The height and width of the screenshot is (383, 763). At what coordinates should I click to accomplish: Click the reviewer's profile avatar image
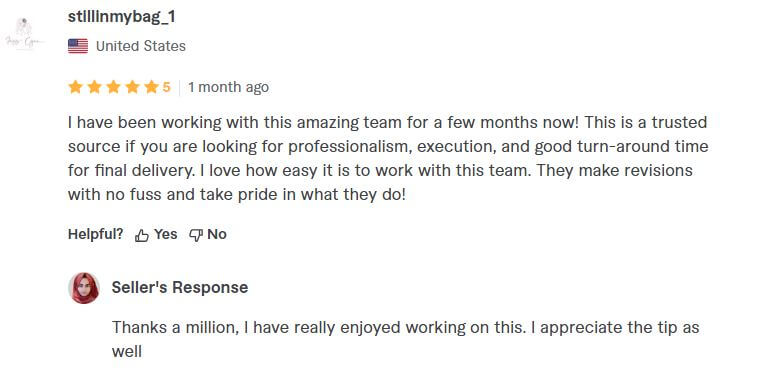click(x=24, y=33)
